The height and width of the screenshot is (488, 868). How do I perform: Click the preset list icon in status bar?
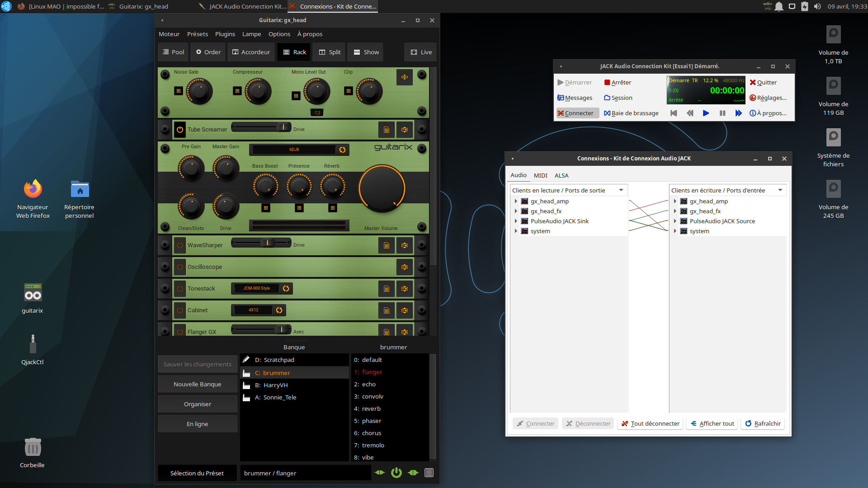point(429,473)
